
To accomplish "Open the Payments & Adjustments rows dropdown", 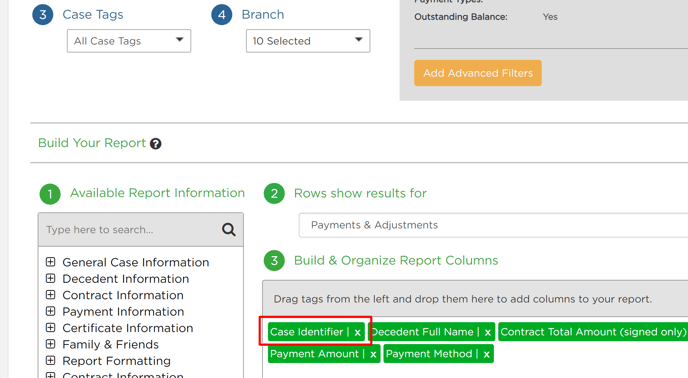I will point(493,225).
